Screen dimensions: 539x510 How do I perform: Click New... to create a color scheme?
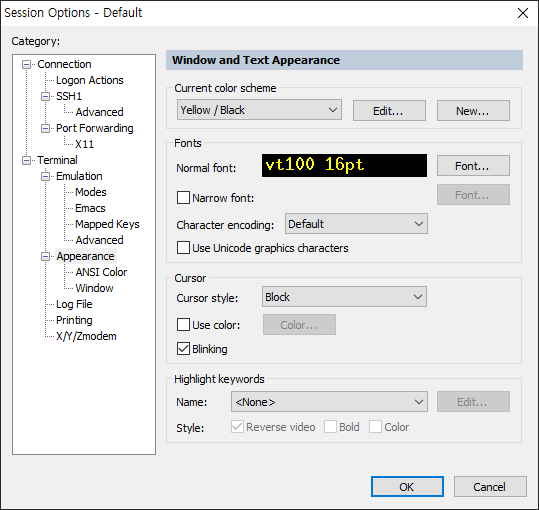(x=473, y=111)
